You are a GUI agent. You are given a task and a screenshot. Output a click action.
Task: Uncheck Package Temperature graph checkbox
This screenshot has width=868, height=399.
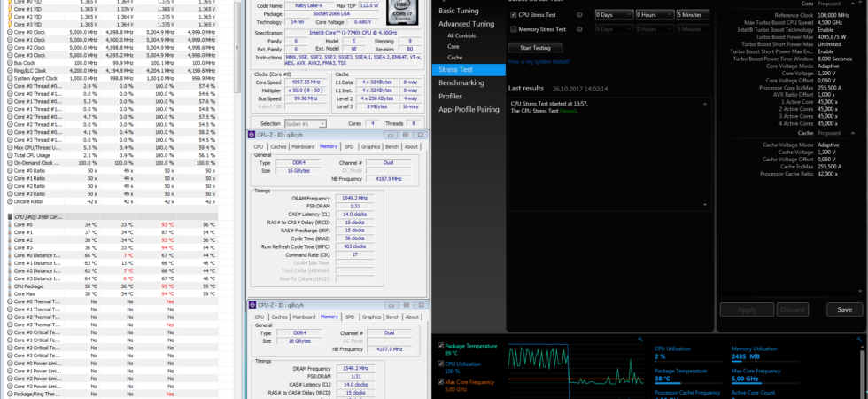pos(441,346)
